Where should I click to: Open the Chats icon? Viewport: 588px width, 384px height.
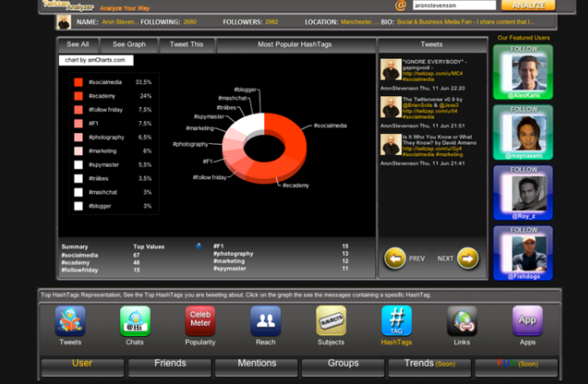click(x=135, y=321)
